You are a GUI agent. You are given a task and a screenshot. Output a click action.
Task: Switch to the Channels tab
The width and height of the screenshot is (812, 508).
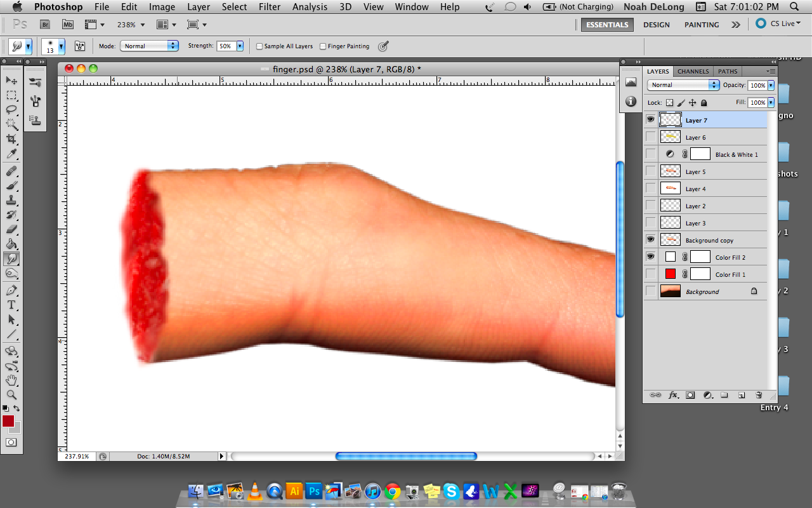click(693, 71)
